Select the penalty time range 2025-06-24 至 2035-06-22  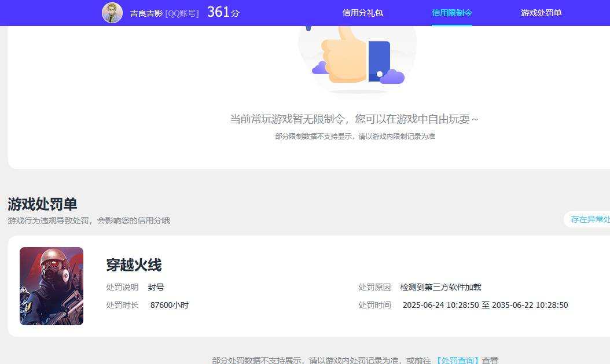tap(485, 306)
